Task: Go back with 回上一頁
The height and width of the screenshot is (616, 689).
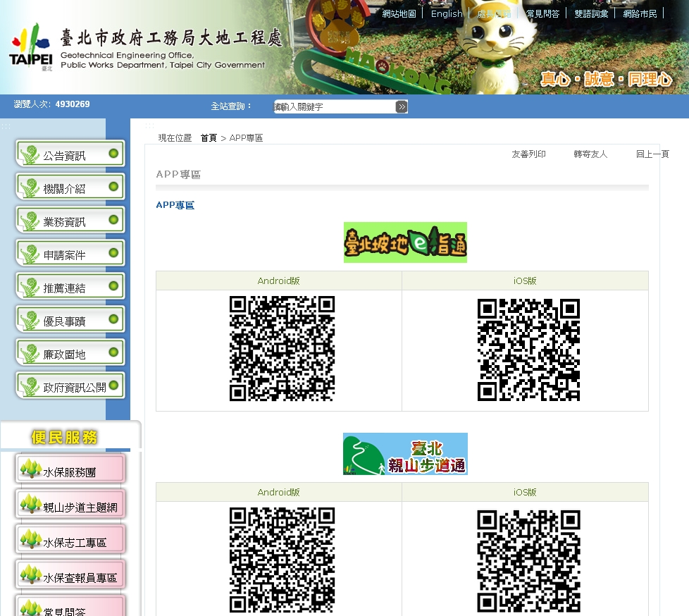Action: [652, 154]
